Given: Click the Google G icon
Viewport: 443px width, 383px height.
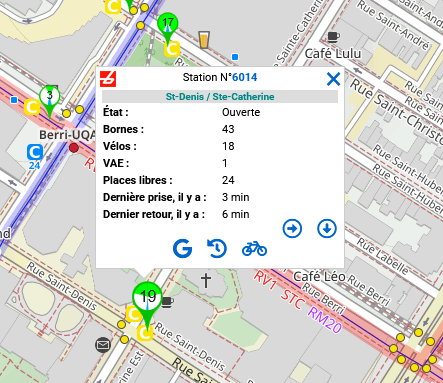Looking at the screenshot, I should (182, 249).
